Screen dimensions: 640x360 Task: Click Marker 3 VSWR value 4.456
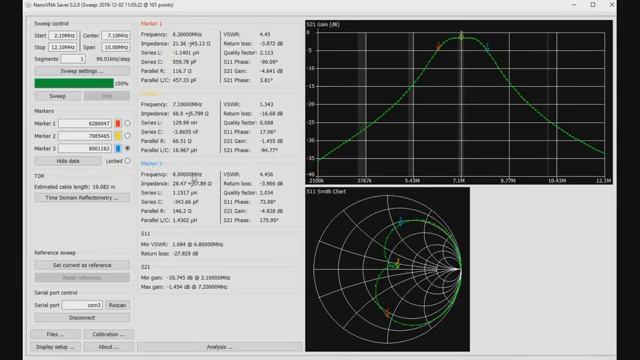tap(266, 174)
